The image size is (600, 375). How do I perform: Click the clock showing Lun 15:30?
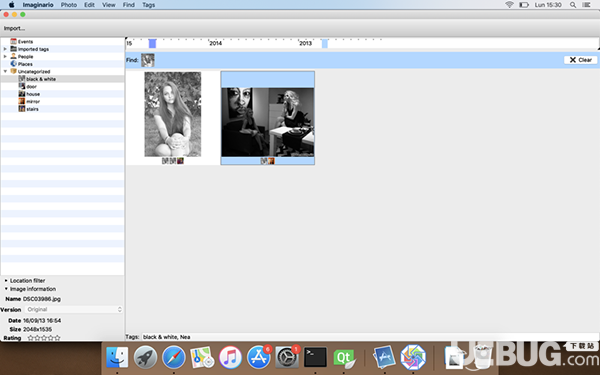tap(548, 5)
